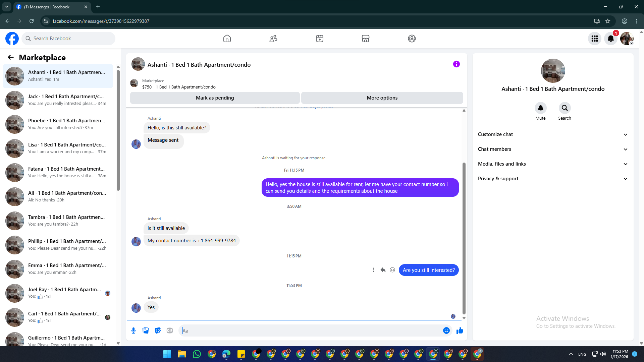
Task: Click the voice clip microphone icon
Action: [x=133, y=330]
